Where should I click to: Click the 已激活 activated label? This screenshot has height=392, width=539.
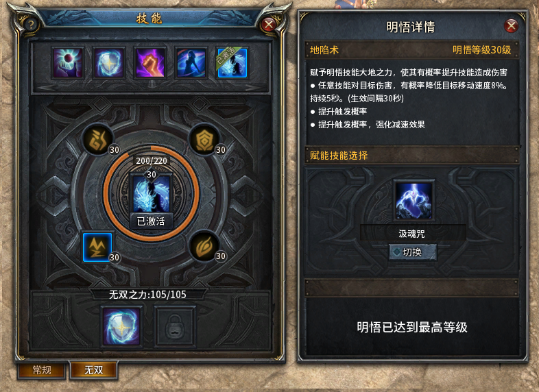[x=151, y=221]
